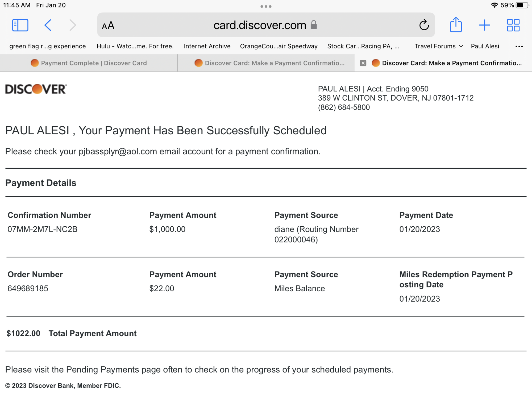Tap the reload page icon
Viewport: 532px width, 399px height.
click(424, 25)
